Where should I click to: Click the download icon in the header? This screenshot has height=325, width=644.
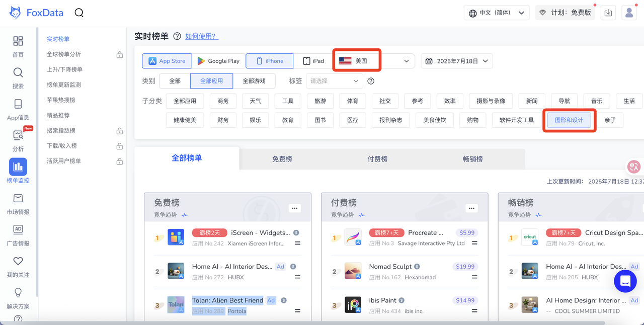608,13
